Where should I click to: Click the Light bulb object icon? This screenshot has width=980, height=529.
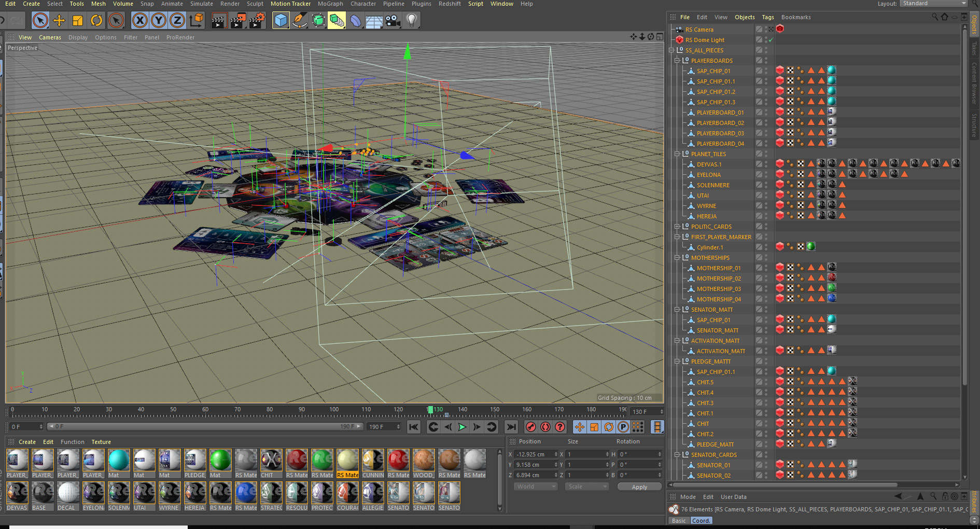coord(412,21)
